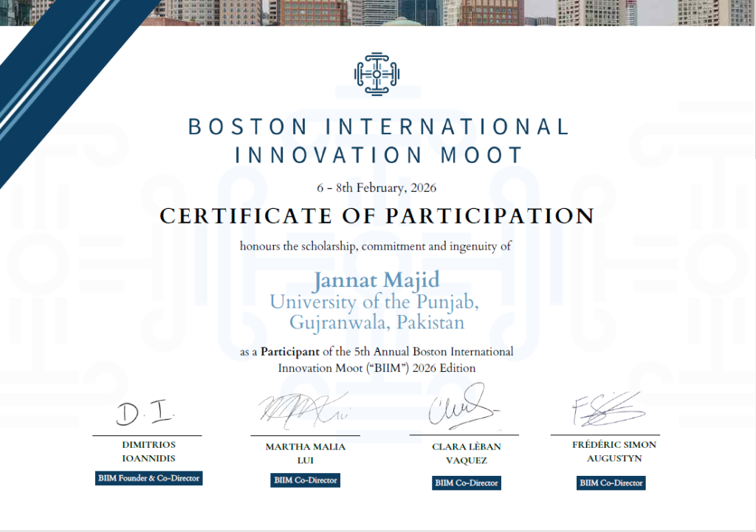Click the Certificate of Participation heading
756x532 pixels.
[377, 216]
